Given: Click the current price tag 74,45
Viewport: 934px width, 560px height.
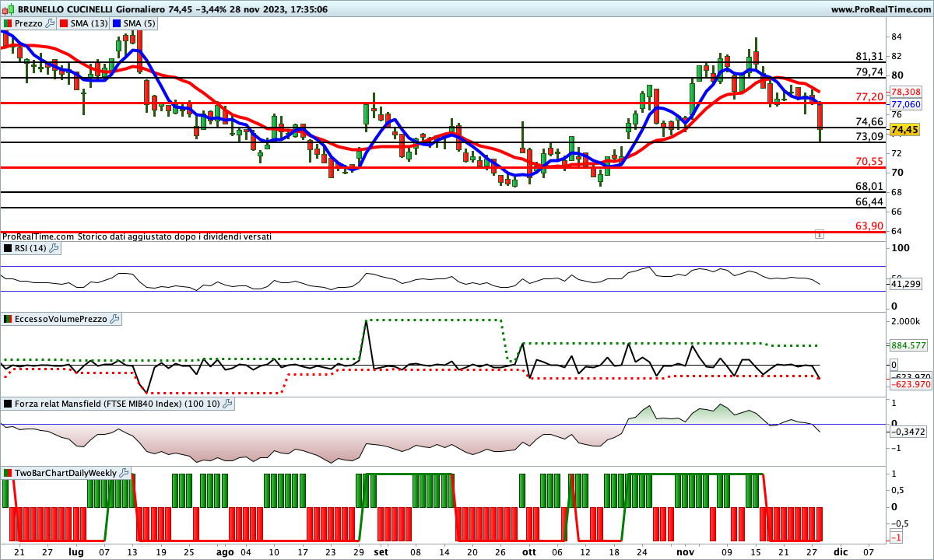Looking at the screenshot, I should 905,130.
